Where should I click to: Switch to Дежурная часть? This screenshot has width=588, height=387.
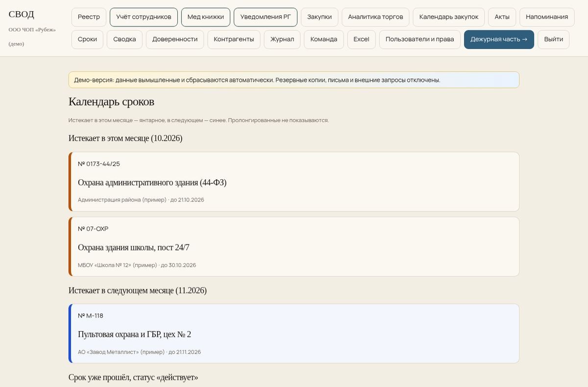pyautogui.click(x=499, y=39)
